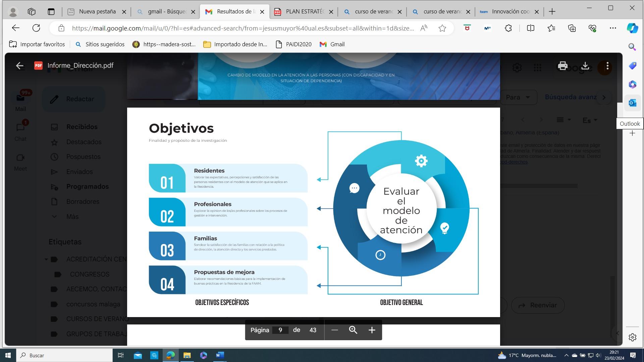This screenshot has width=644, height=362.
Task: Click the page number input field
Action: (x=280, y=330)
